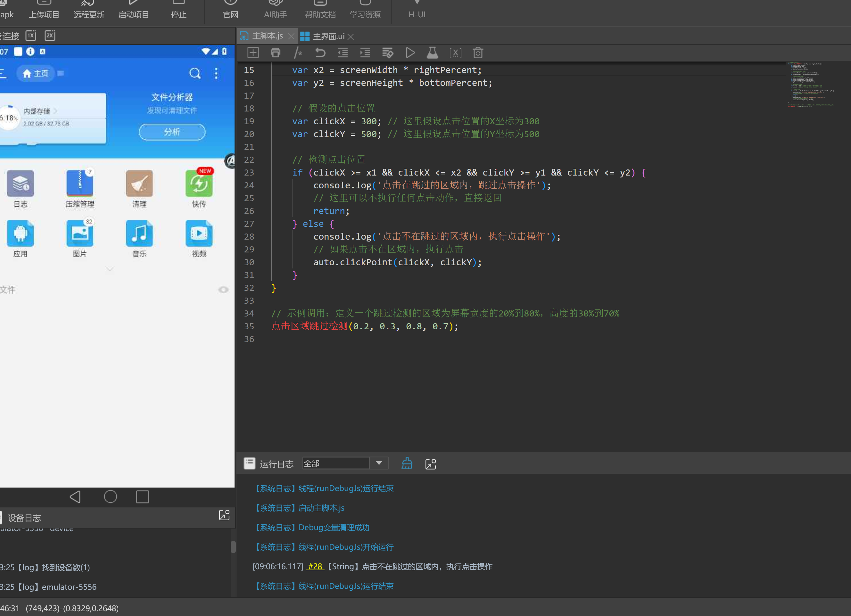Set device preview to 2X scale
Viewport: 851px width, 616px height.
point(50,36)
